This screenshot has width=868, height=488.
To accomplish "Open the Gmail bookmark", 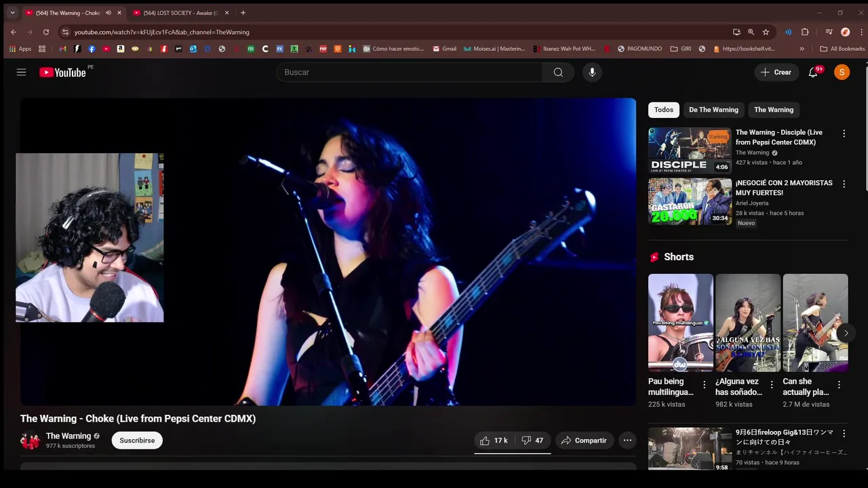I will click(444, 49).
